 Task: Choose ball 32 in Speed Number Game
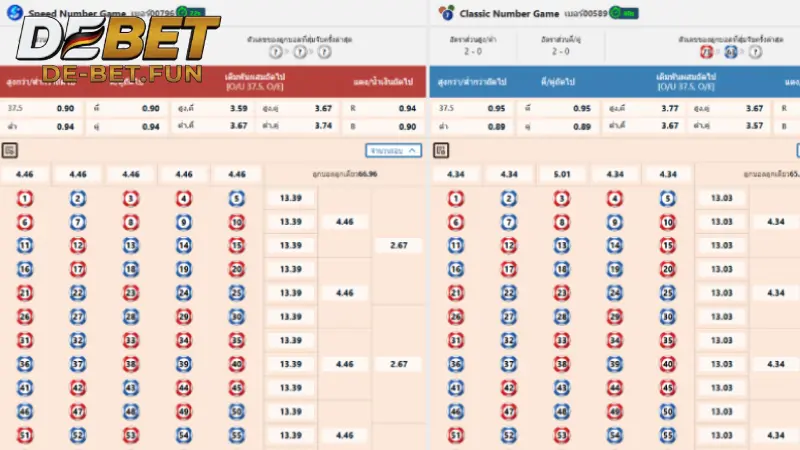click(x=78, y=340)
